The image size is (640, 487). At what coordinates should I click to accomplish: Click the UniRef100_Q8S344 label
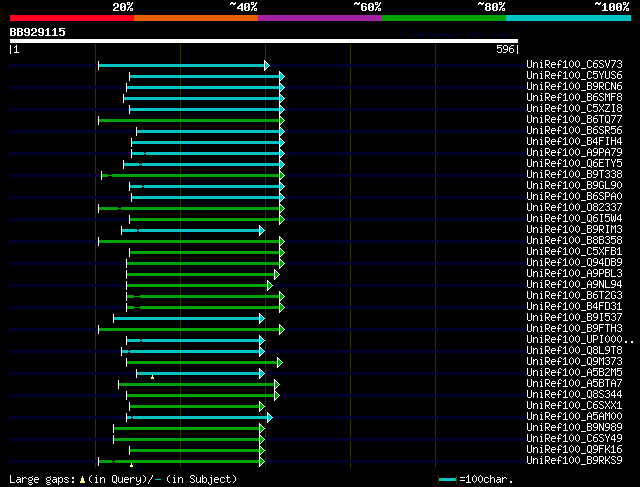tap(574, 395)
